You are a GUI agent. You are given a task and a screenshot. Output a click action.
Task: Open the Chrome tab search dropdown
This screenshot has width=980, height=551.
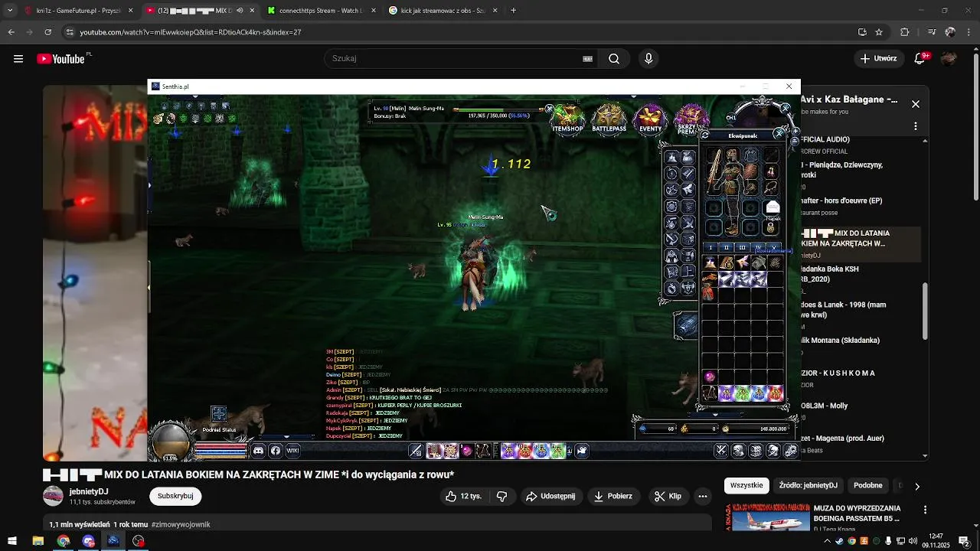[x=10, y=11]
